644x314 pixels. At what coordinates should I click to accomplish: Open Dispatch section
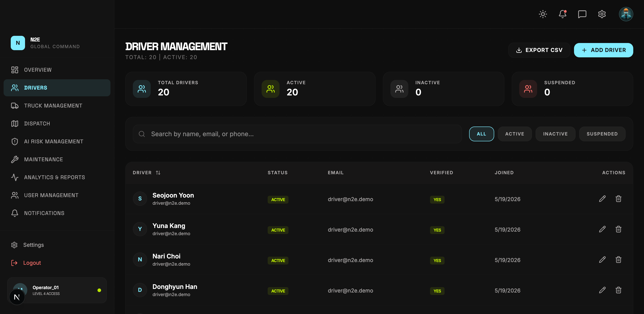tap(57, 123)
